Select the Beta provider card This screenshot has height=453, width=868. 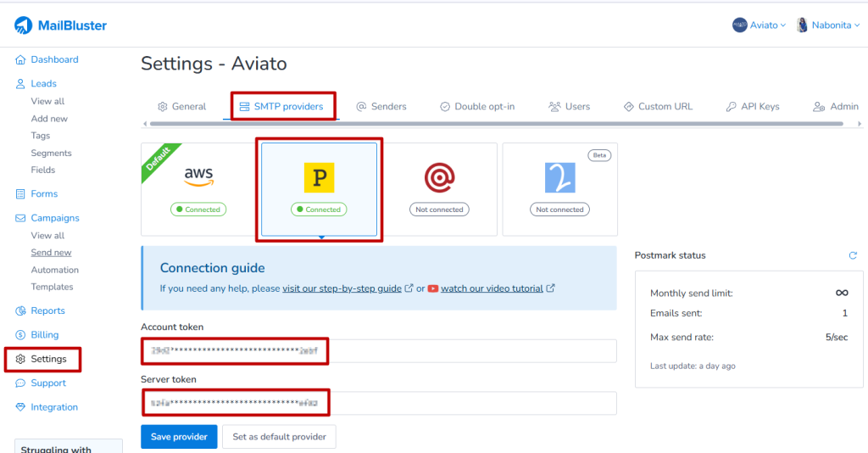(x=559, y=189)
